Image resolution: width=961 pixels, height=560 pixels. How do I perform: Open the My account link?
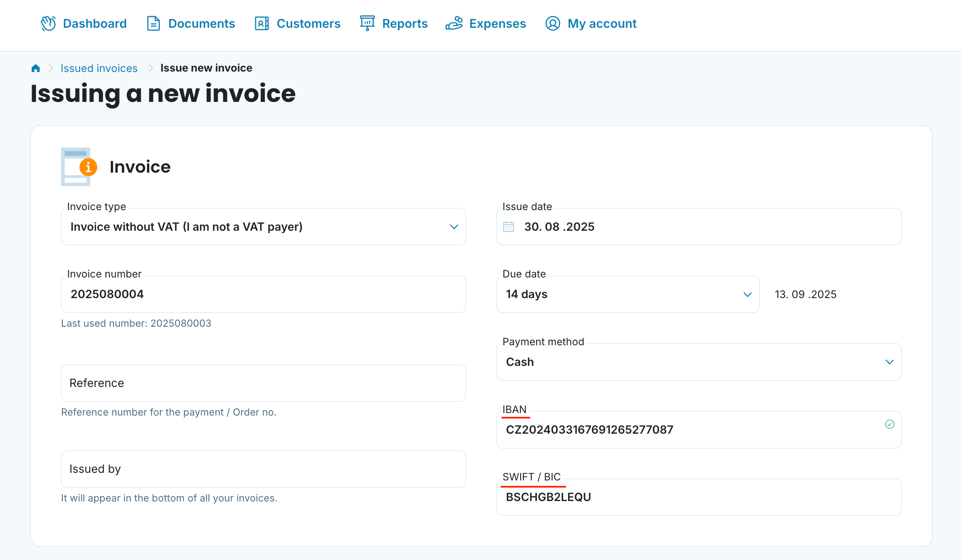click(602, 24)
